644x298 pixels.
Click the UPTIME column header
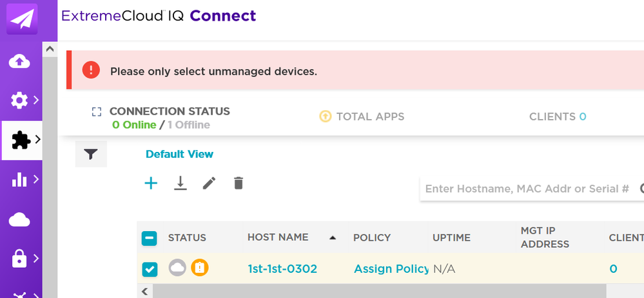pos(451,237)
